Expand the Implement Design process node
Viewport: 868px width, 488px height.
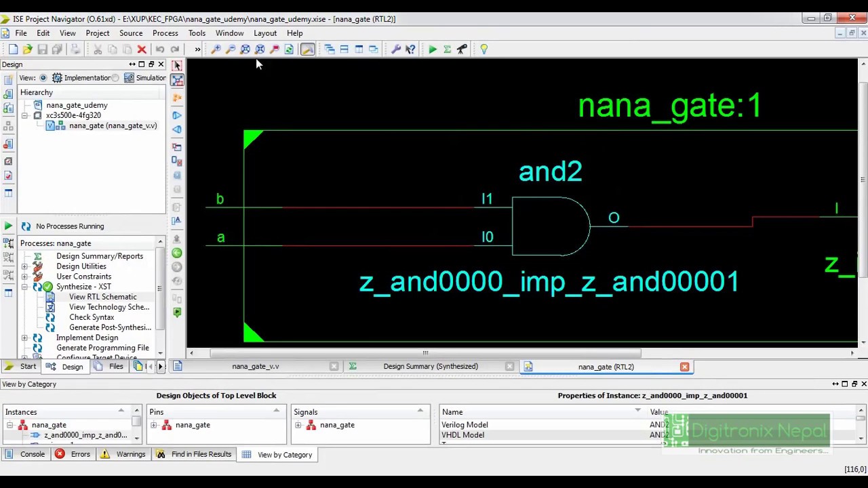click(24, 338)
